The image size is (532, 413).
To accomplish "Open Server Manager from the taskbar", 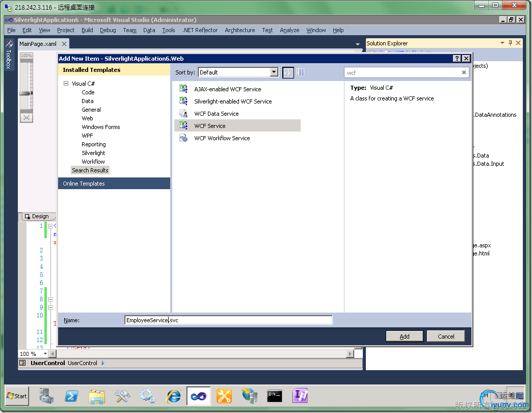I will [x=46, y=396].
